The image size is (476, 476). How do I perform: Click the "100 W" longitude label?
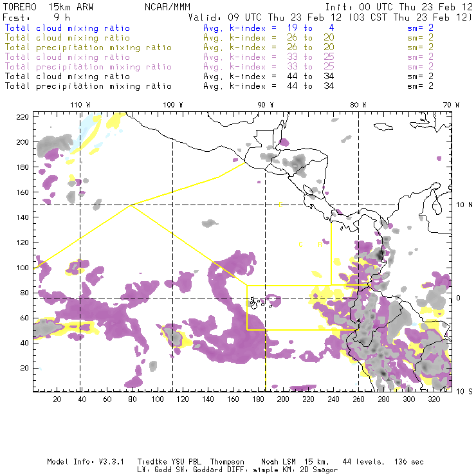click(x=173, y=105)
